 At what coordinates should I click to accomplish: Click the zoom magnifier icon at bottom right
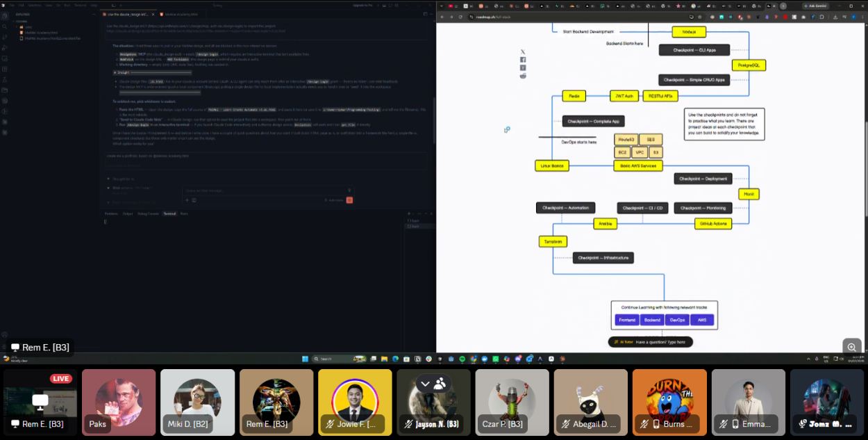pos(851,347)
